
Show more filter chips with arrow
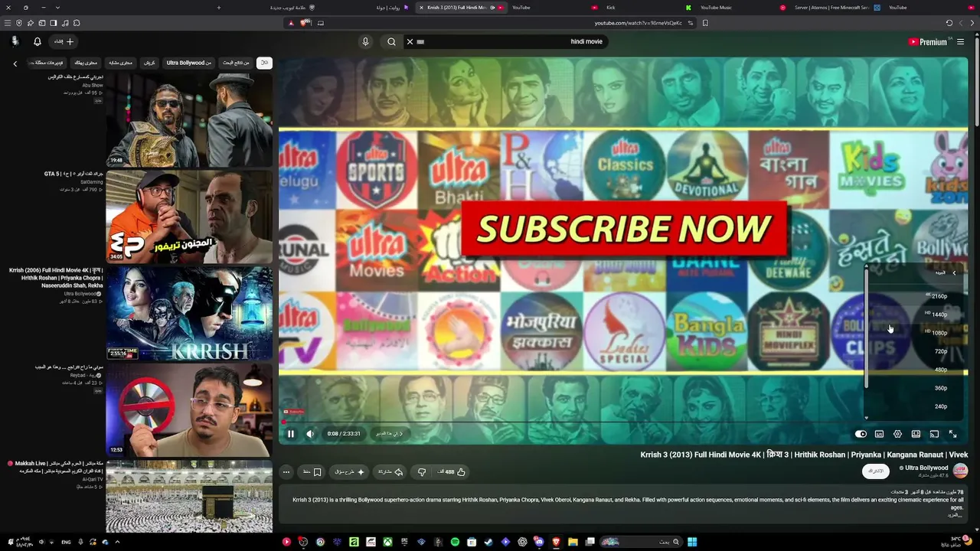(15, 64)
